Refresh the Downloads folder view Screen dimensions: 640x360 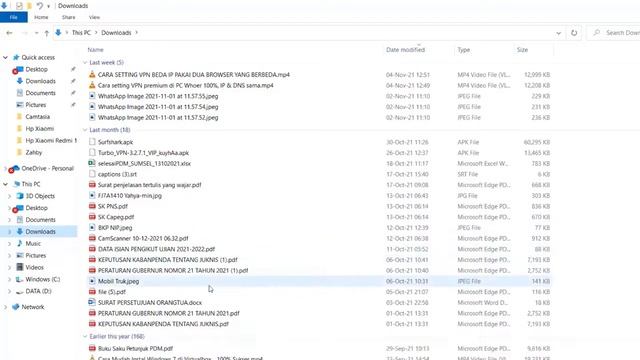pos(574,33)
